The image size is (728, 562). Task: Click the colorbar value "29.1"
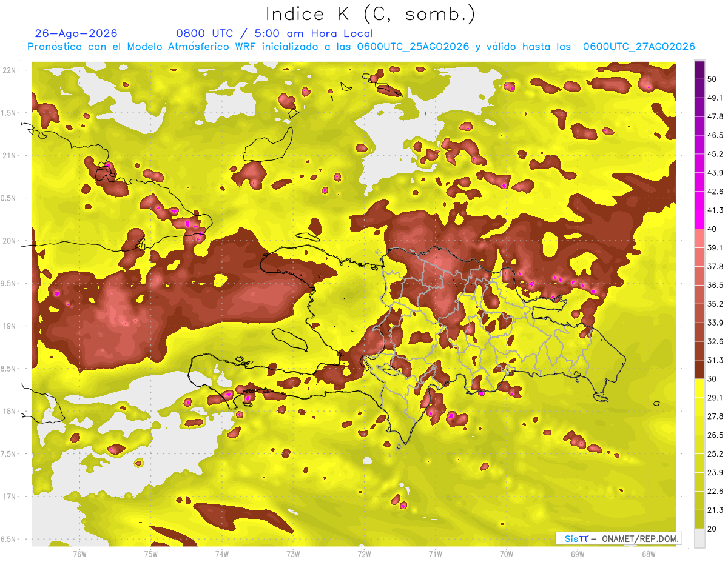(x=715, y=398)
